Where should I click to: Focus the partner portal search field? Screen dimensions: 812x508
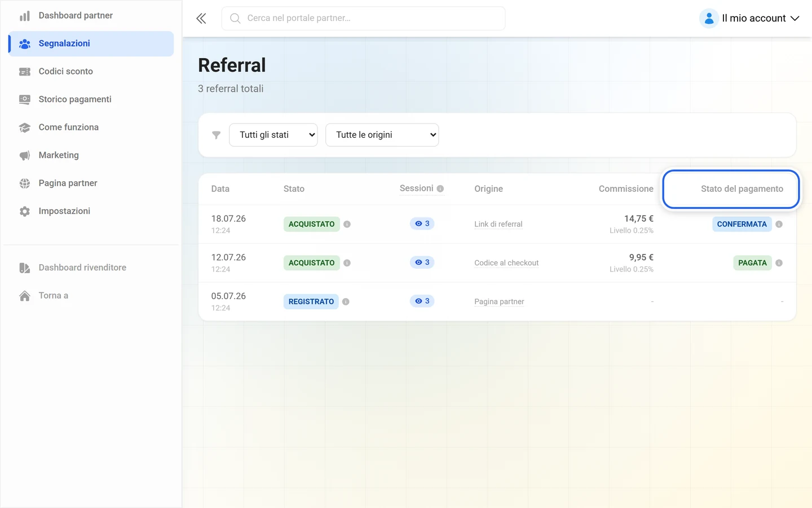(364, 19)
